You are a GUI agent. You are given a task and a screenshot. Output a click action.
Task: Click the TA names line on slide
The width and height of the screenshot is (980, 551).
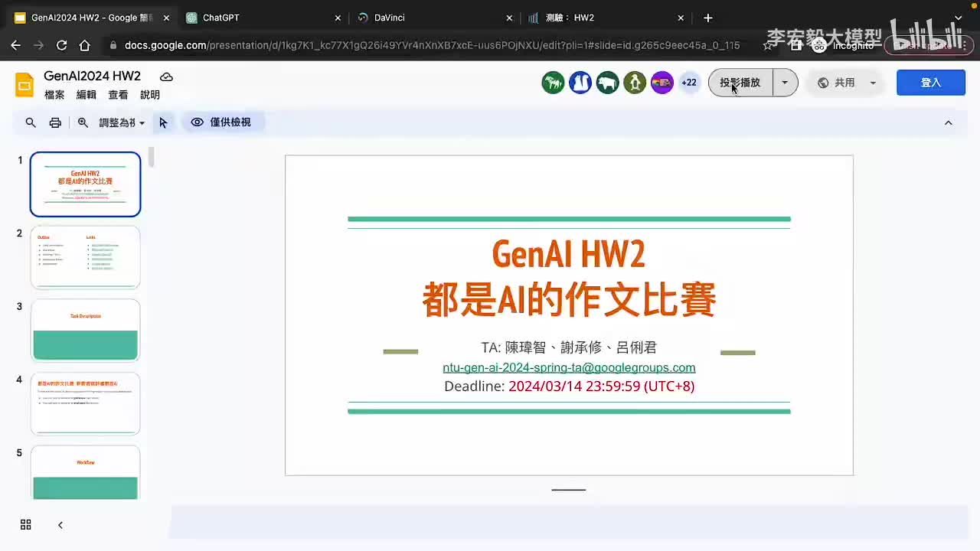(x=569, y=347)
